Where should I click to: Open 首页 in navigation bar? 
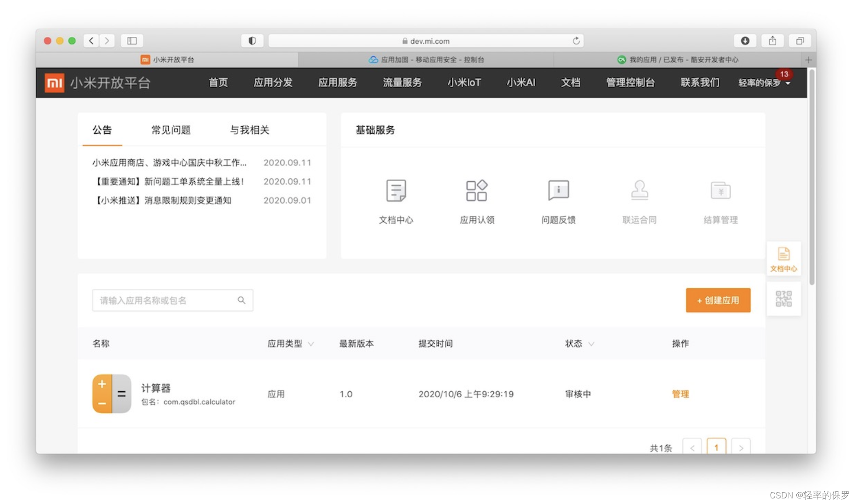coord(218,83)
